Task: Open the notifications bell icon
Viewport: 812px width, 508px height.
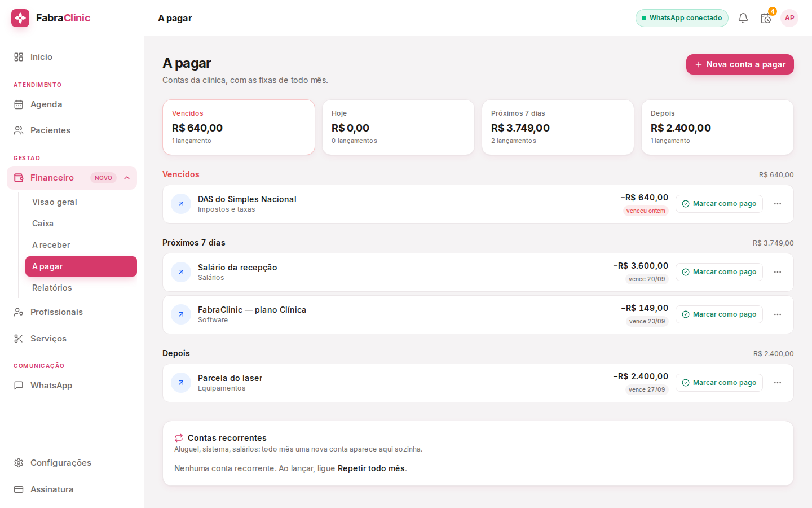Action: point(743,18)
